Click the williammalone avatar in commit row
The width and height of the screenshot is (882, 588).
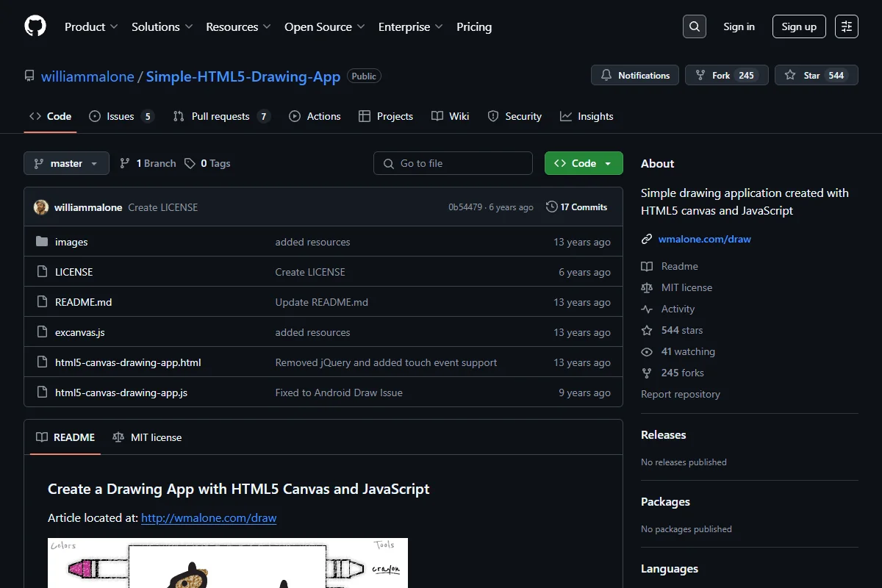pyautogui.click(x=41, y=207)
